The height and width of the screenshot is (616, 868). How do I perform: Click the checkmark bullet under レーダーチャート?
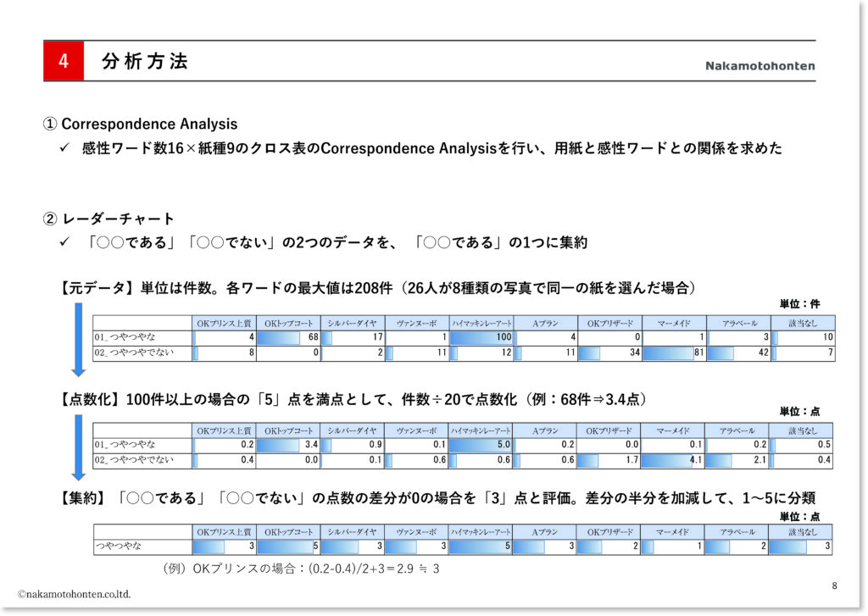coord(64,243)
